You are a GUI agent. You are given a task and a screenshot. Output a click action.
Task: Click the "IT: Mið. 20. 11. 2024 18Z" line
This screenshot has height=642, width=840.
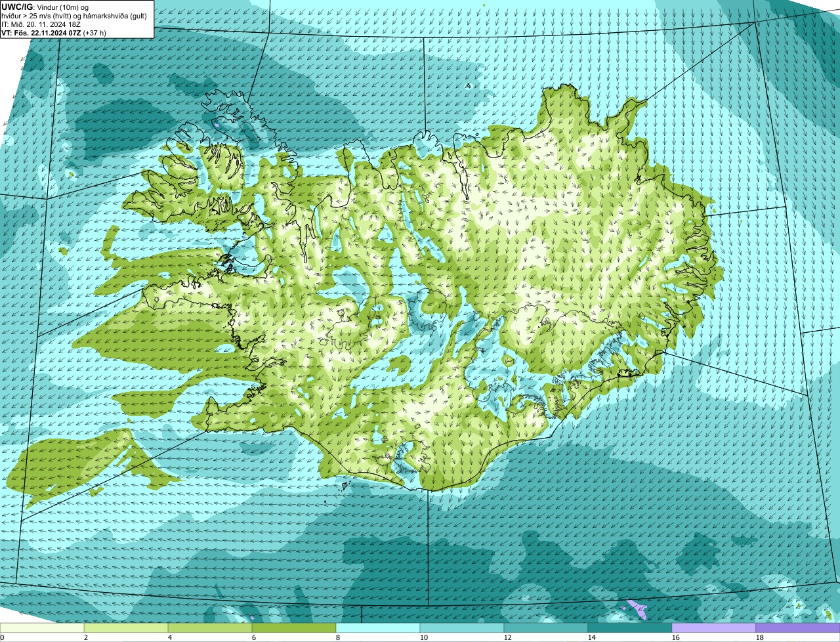pyautogui.click(x=41, y=24)
